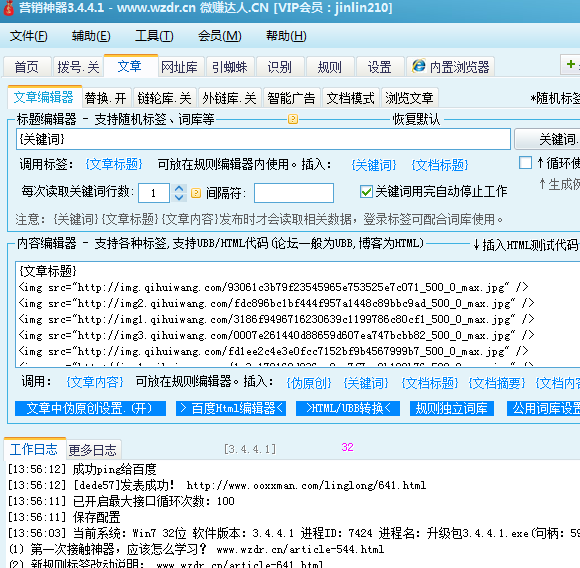Switch to the 首页 tab
580x568 pixels.
(x=27, y=67)
